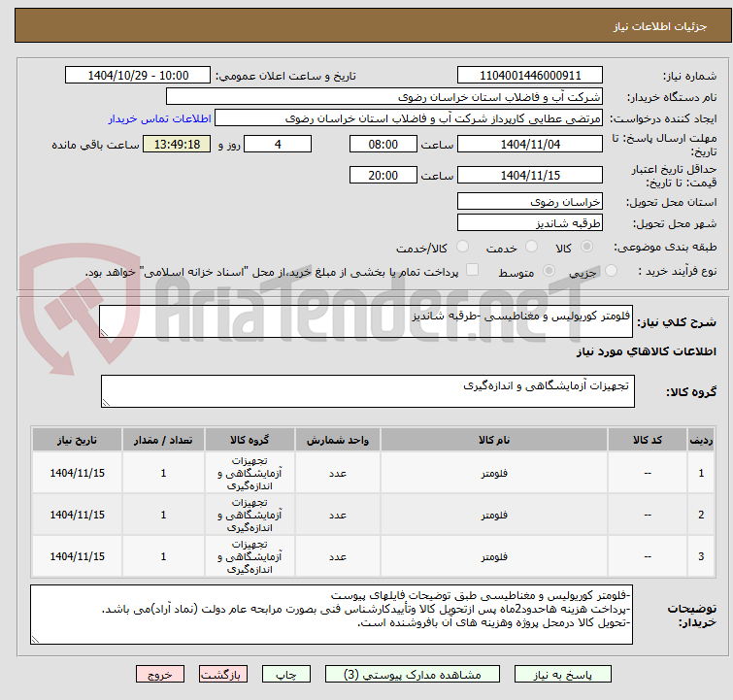The image size is (733, 700).
Task: Click the buyer organization name field
Action: tap(384, 97)
